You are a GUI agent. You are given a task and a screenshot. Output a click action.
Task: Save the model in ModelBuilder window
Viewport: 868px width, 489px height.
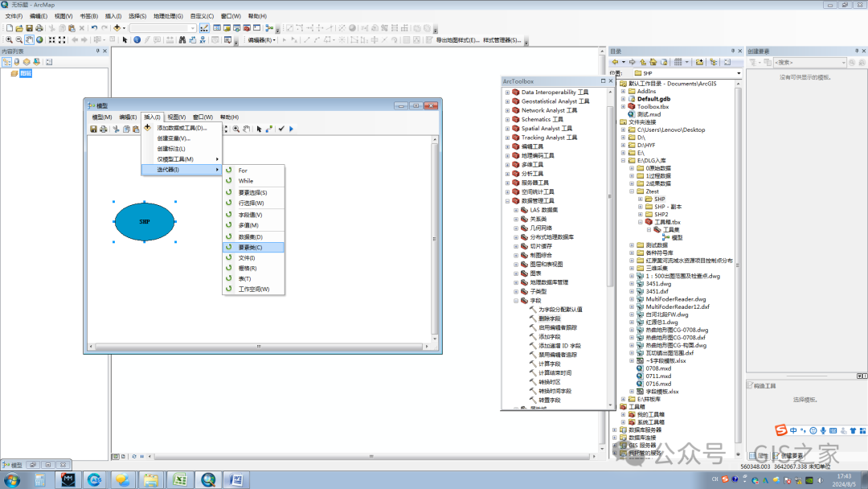[93, 129]
